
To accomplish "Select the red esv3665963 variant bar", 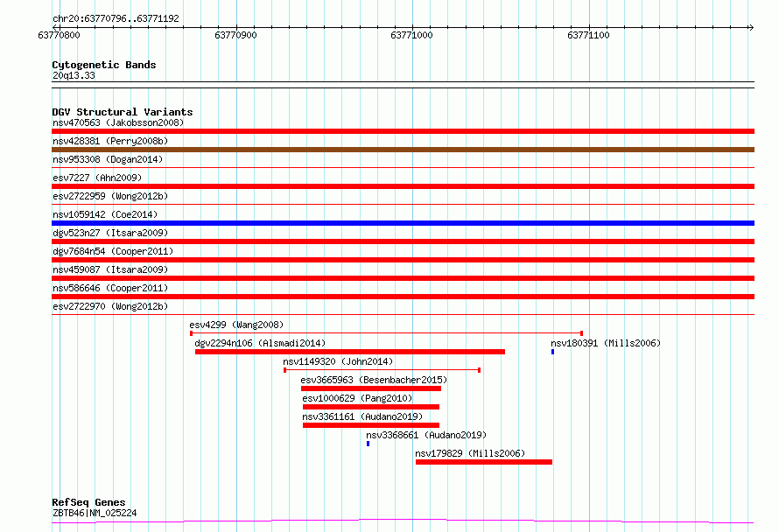I will (371, 388).
